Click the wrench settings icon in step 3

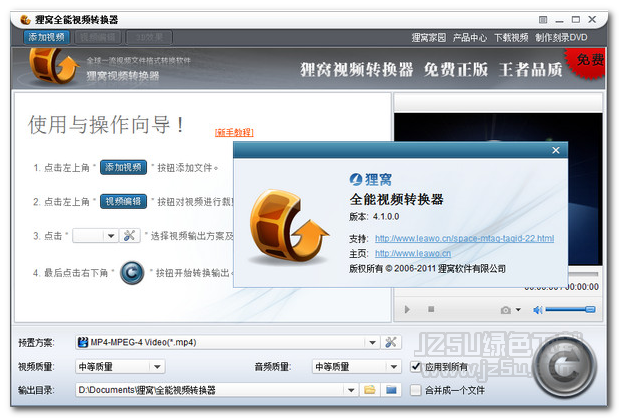[x=129, y=236]
